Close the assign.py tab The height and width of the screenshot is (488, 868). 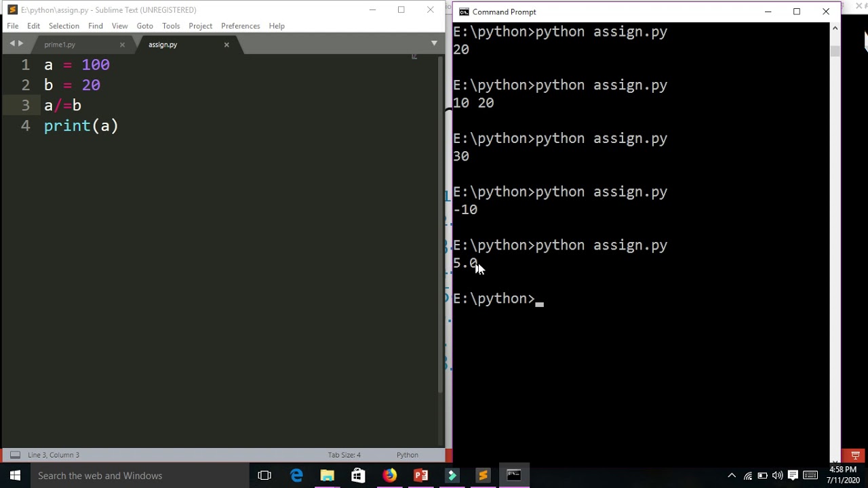[x=226, y=45]
